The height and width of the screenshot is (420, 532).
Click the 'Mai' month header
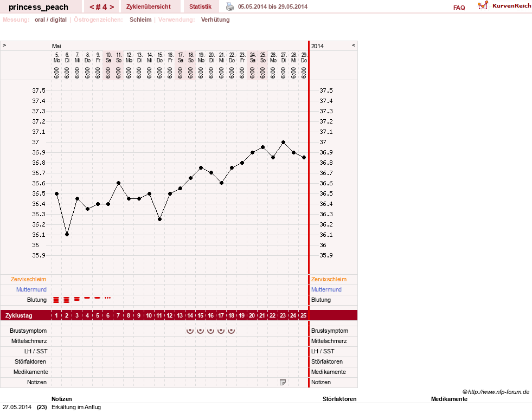coord(56,46)
